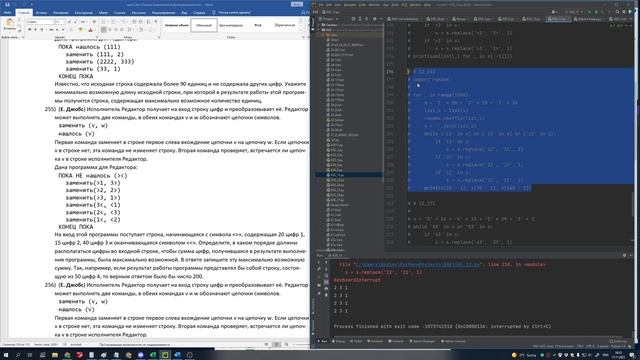Screen dimensions: 640x360
Task: Open Project panel options gear
Action: (375, 19)
